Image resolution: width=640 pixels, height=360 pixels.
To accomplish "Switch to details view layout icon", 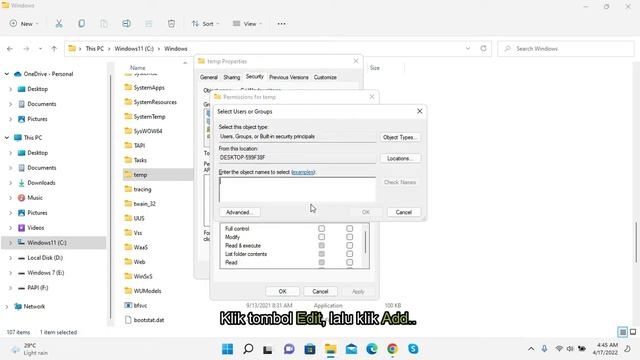I will [622, 332].
